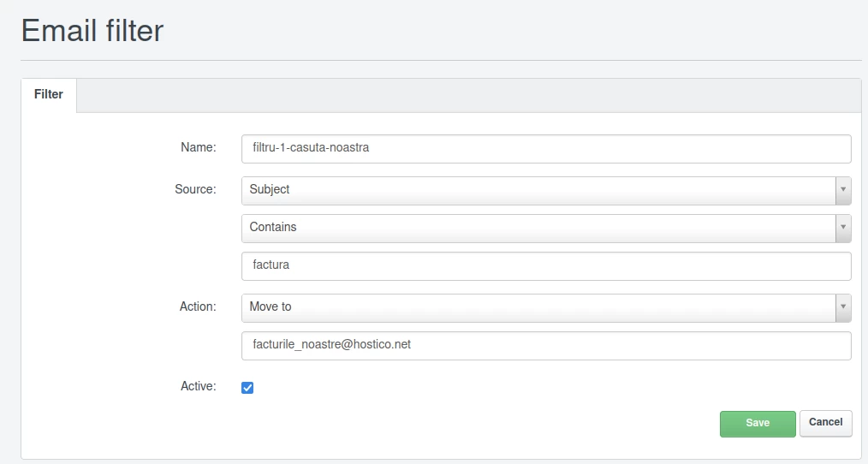Click the 'Action:' field label

click(198, 306)
